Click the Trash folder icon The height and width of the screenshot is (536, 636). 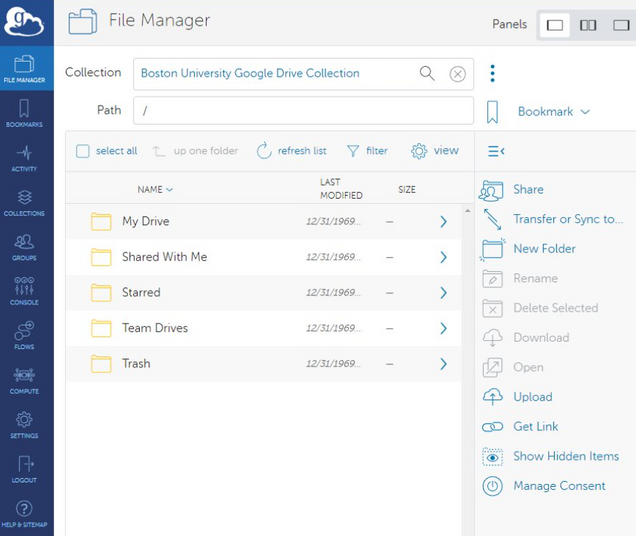[x=101, y=364]
